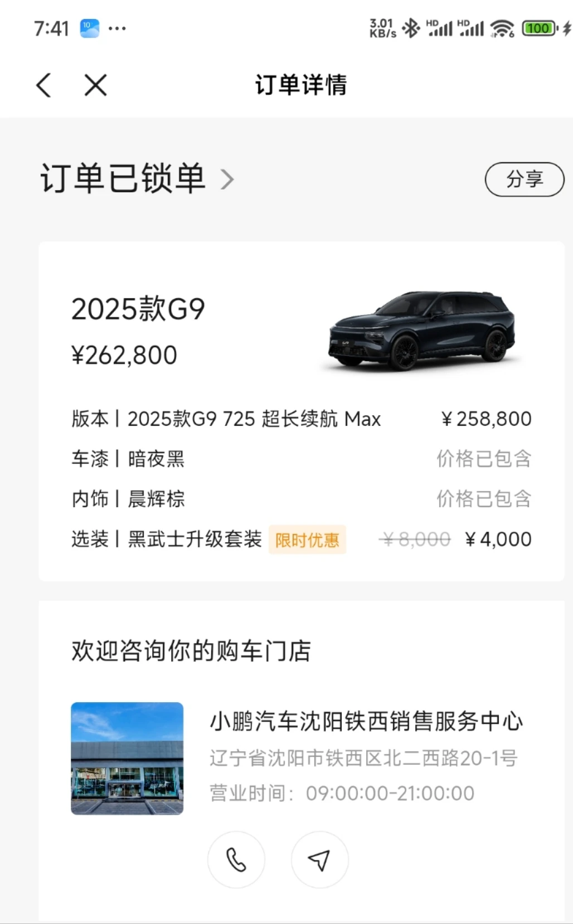Tap the 订单详情 page title
Image resolution: width=573 pixels, height=924 pixels.
tap(301, 85)
